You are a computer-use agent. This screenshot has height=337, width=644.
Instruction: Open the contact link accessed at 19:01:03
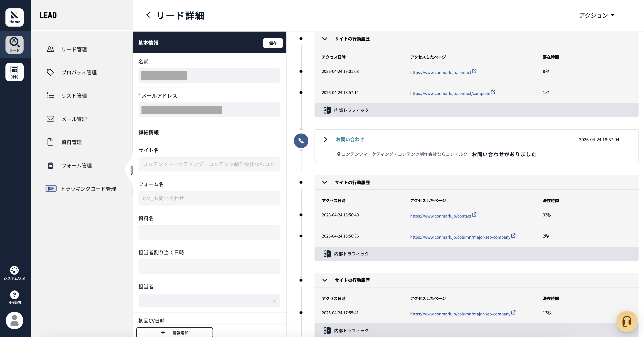[x=441, y=72]
